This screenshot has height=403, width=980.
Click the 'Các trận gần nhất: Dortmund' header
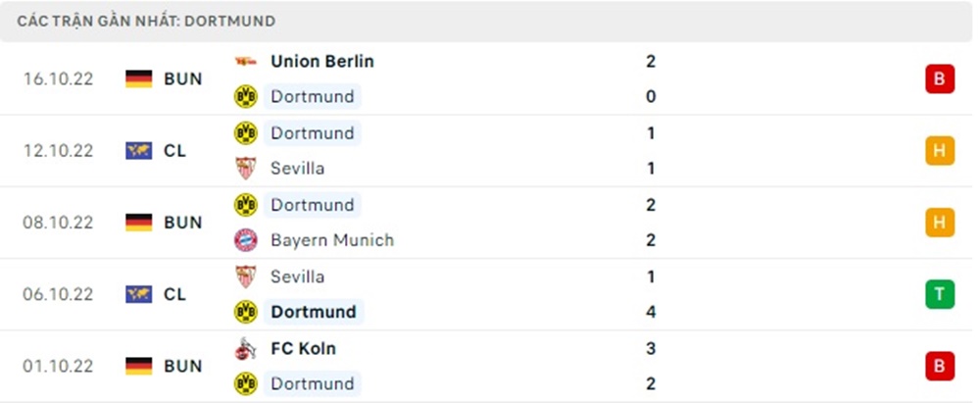point(146,21)
